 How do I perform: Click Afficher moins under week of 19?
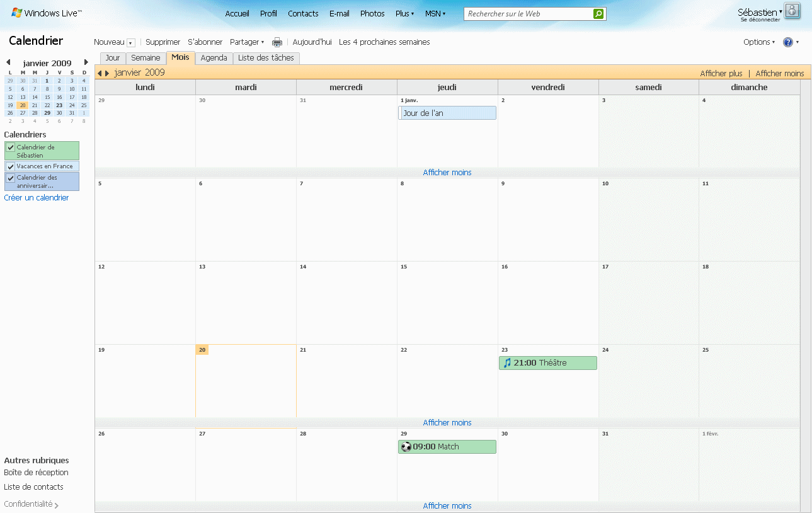click(x=447, y=423)
